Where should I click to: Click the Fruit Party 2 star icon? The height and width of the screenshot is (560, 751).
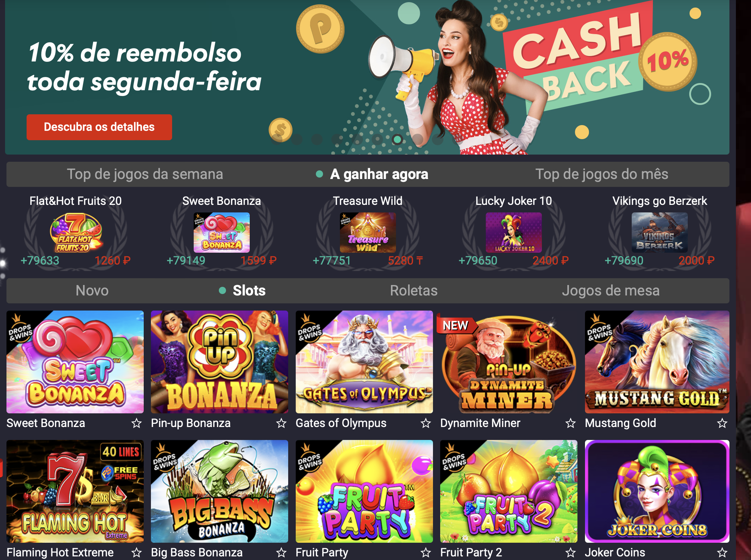pyautogui.click(x=571, y=552)
